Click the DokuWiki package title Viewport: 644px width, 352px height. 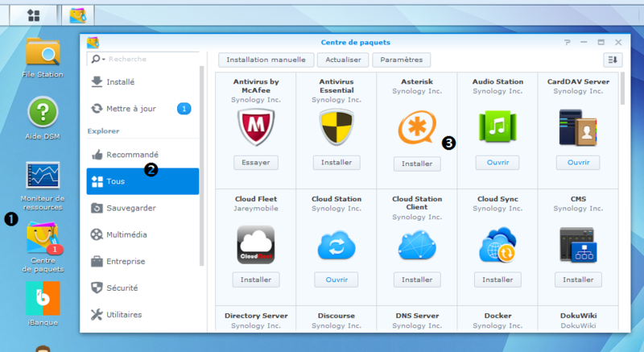(578, 316)
